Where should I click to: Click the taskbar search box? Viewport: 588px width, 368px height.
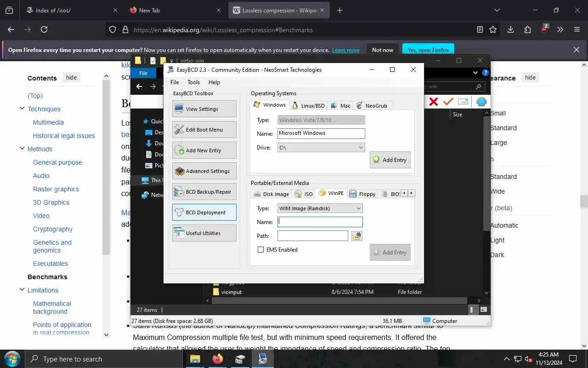point(103,359)
